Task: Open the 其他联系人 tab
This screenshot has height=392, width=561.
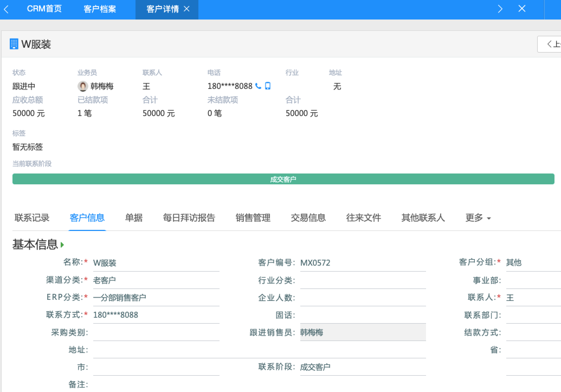Action: 423,218
